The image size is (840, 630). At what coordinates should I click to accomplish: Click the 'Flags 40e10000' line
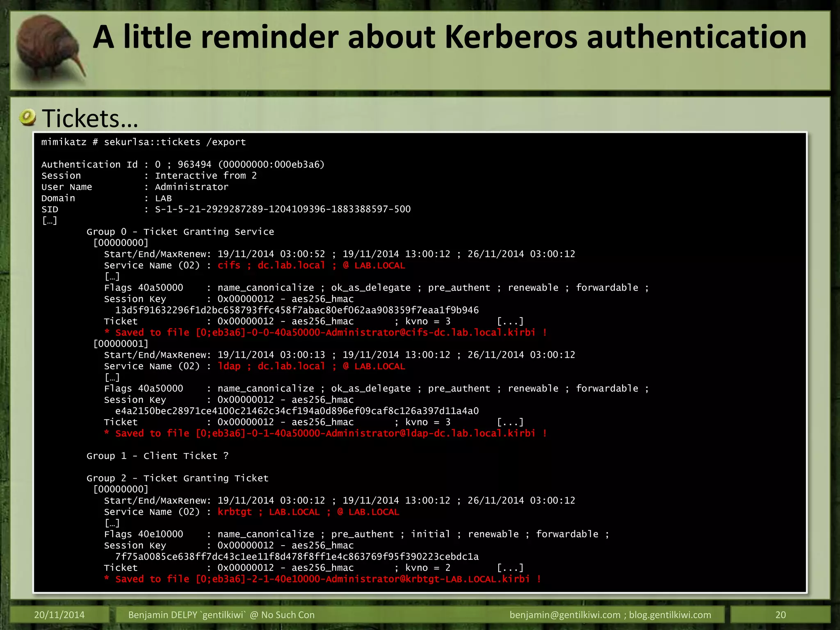(x=356, y=534)
